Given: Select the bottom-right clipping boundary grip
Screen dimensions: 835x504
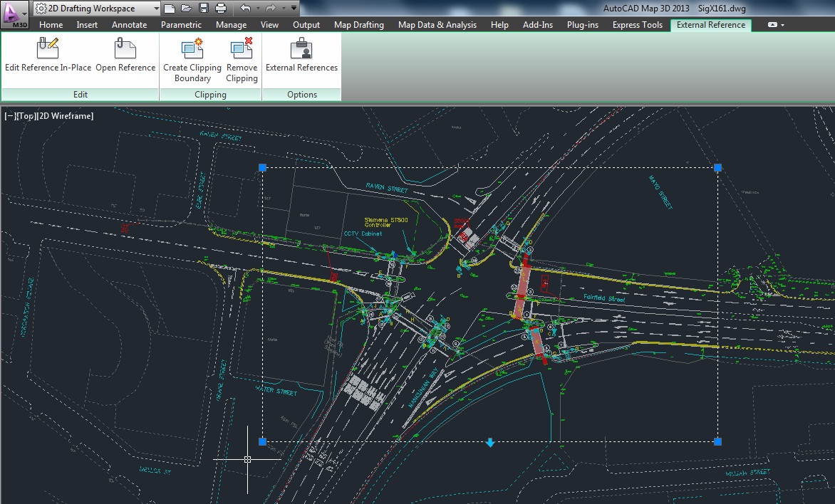Looking at the screenshot, I should click(717, 441).
